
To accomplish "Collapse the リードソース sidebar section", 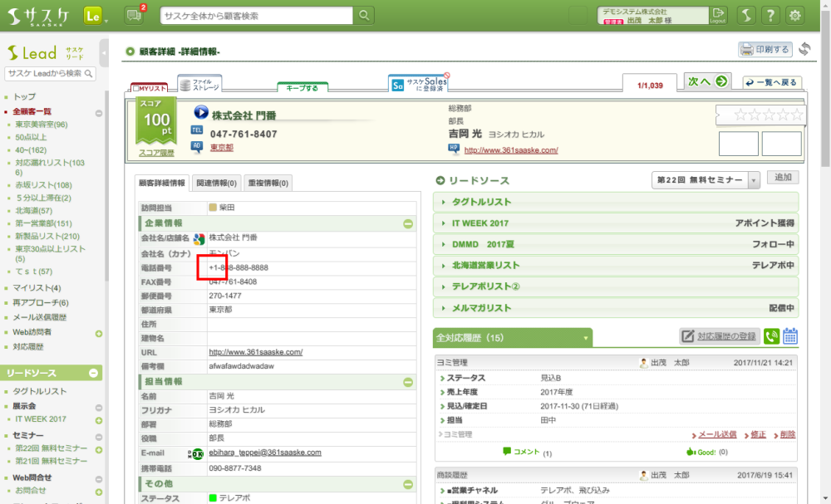I will click(93, 374).
